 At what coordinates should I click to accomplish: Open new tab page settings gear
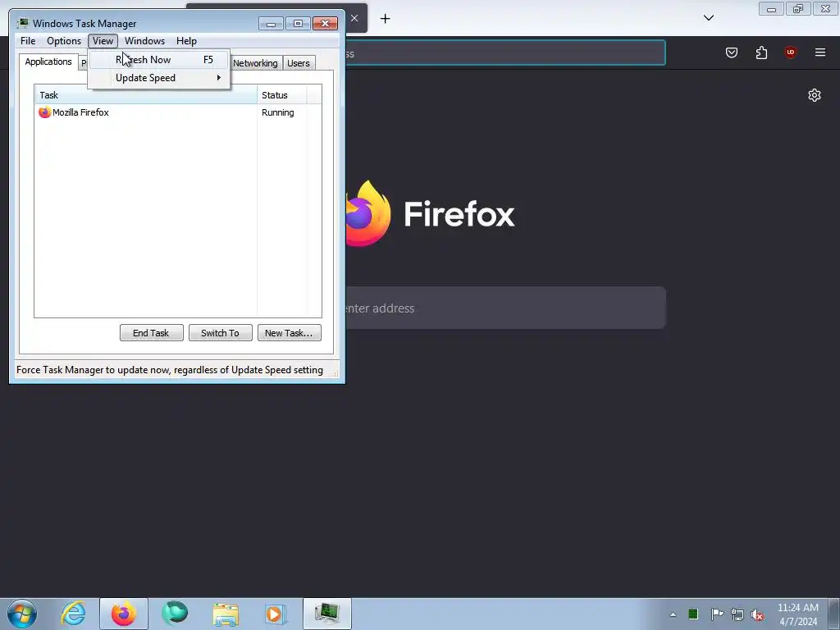(x=815, y=95)
